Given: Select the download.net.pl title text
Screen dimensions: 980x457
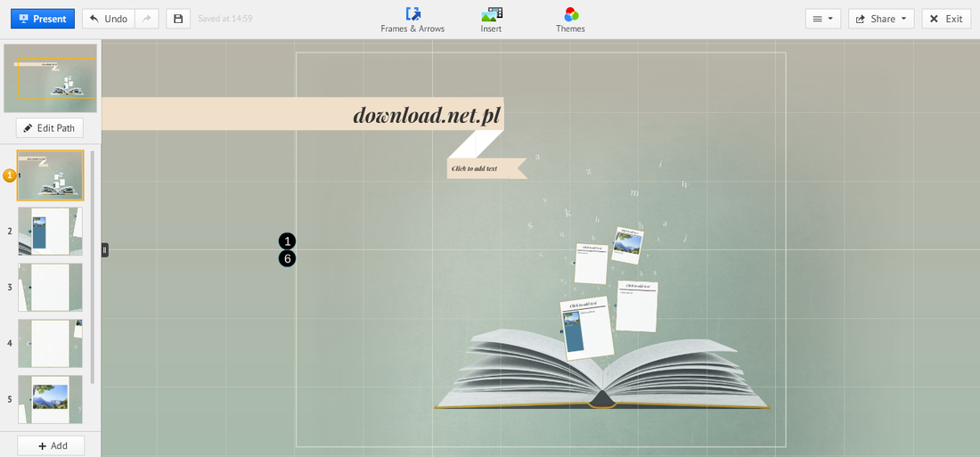Looking at the screenshot, I should [x=427, y=115].
